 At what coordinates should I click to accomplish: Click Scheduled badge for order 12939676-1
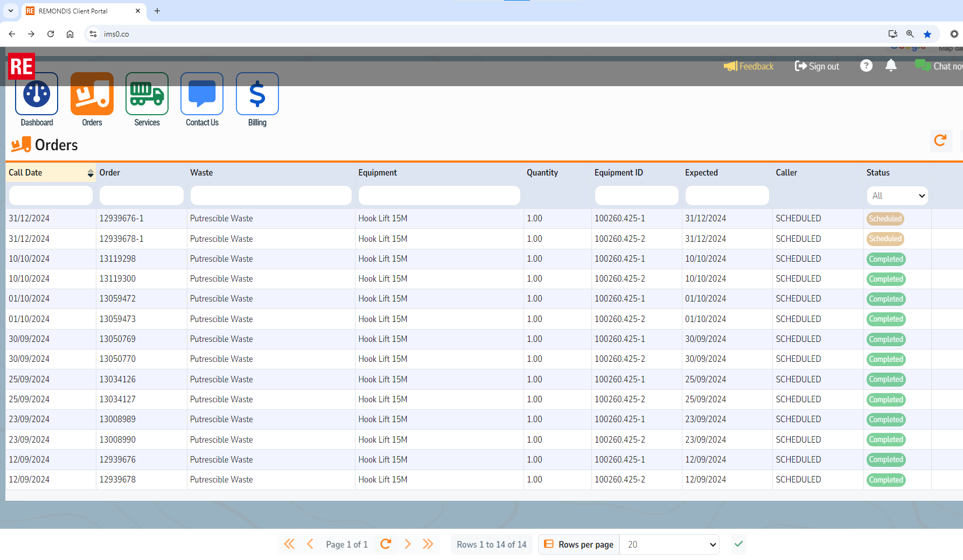click(x=885, y=219)
